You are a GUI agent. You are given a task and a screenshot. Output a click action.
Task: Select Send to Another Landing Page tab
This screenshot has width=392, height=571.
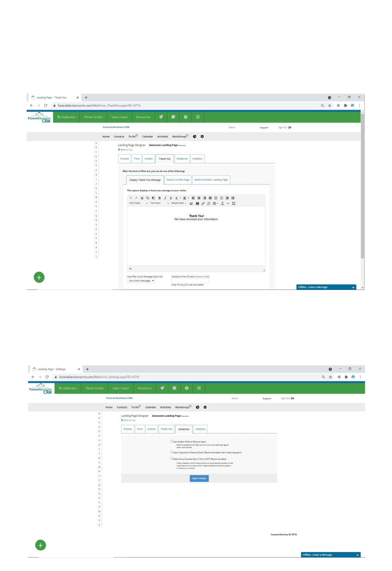coord(211,180)
